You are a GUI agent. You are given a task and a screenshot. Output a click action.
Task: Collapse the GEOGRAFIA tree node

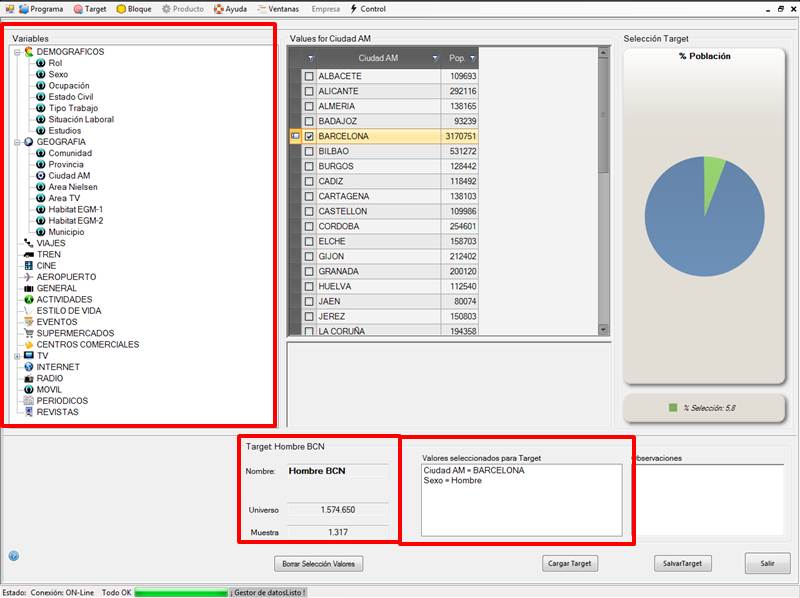pos(17,142)
